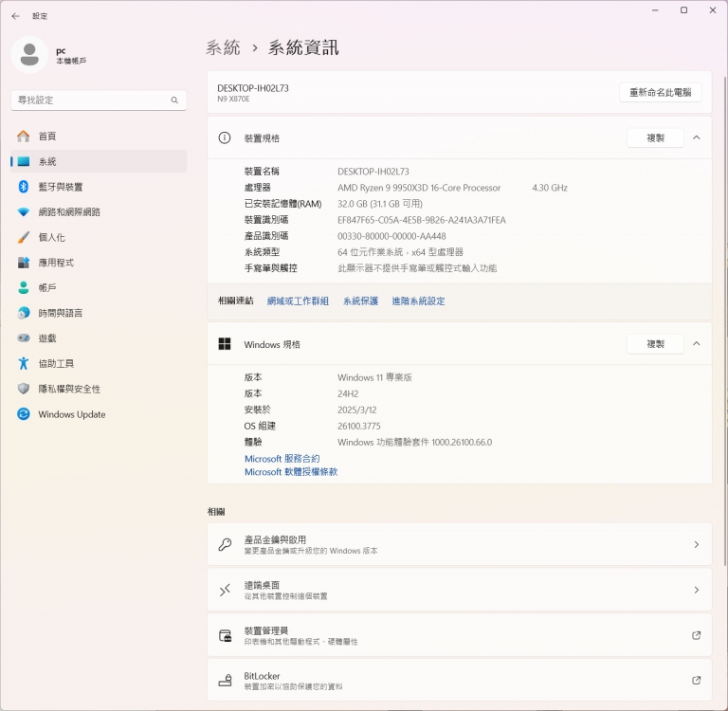The image size is (728, 711).
Task: Open the 首頁 sidebar item
Action: (99, 137)
